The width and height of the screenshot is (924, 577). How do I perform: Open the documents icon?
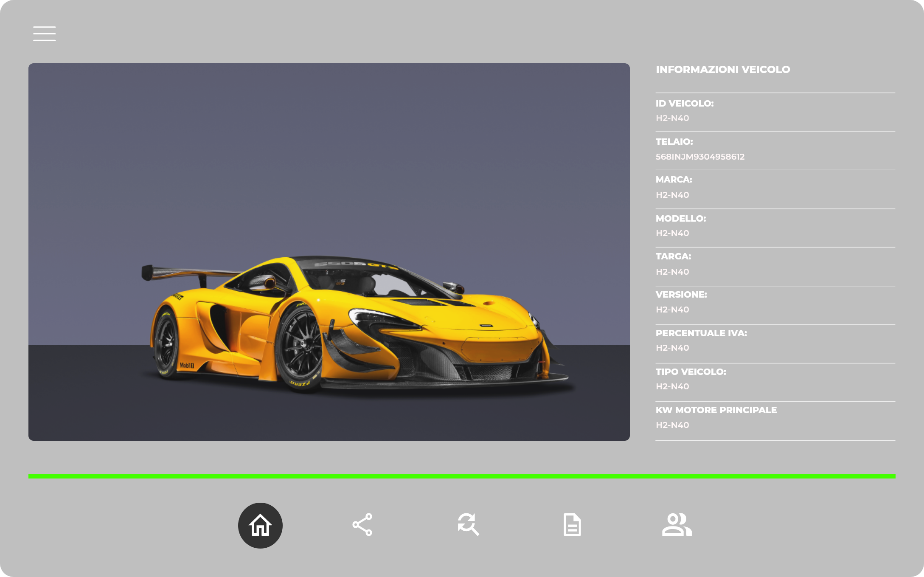click(x=572, y=525)
